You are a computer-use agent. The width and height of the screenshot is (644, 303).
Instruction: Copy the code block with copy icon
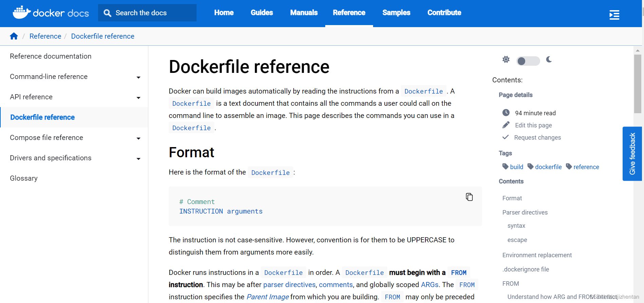[x=469, y=197]
